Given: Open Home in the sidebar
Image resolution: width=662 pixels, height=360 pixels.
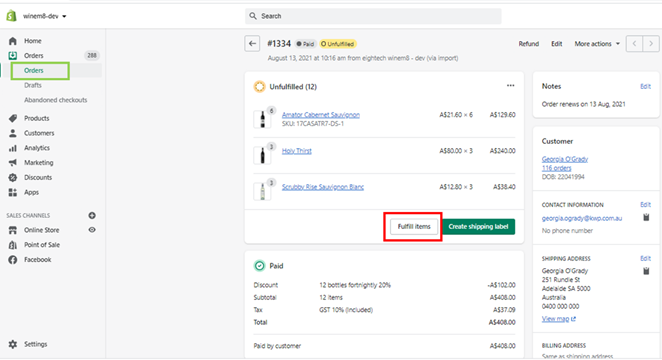Looking at the screenshot, I should tap(33, 41).
